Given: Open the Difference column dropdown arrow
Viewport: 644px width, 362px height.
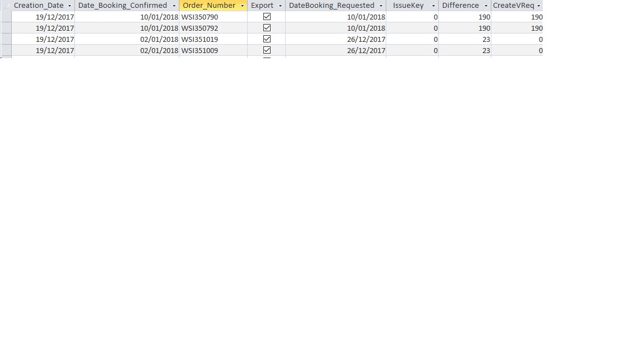Looking at the screenshot, I should (486, 6).
